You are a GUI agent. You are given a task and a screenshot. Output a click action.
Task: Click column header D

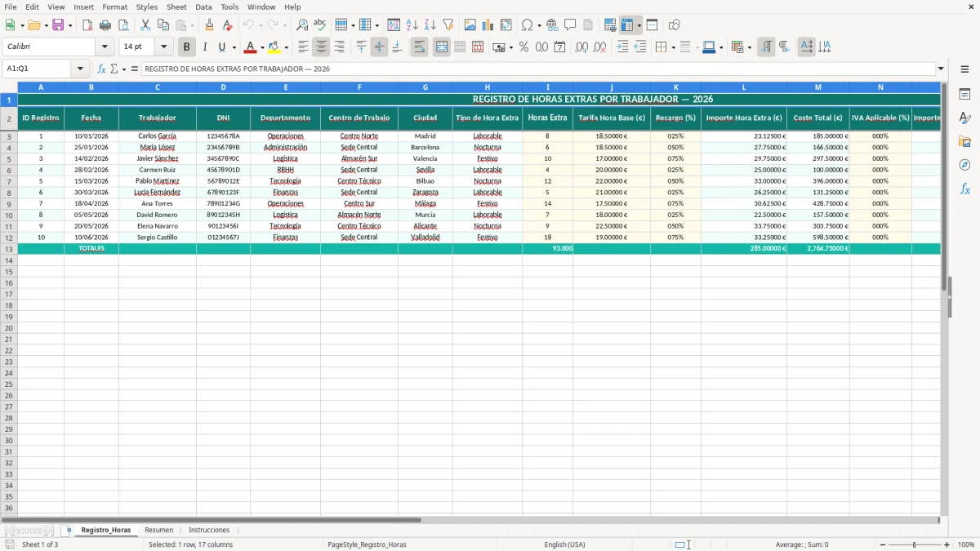tap(223, 87)
